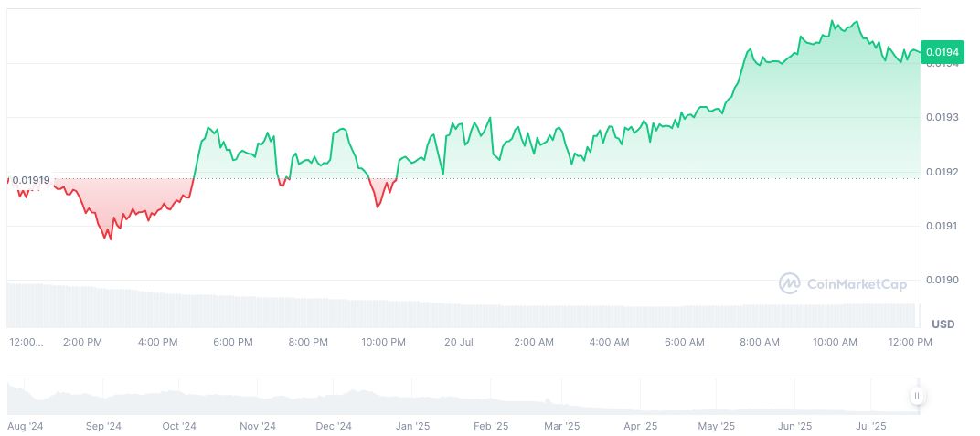Select the 4:00 AM time axis label
The height and width of the screenshot is (436, 980).
click(609, 342)
